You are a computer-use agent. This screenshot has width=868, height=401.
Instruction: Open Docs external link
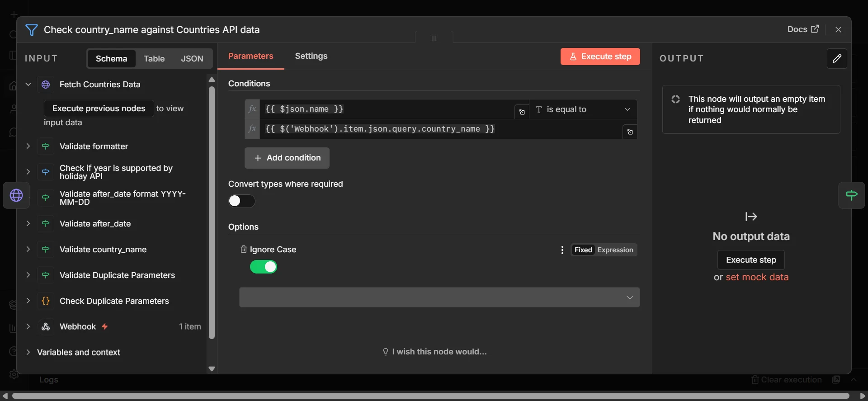803,29
